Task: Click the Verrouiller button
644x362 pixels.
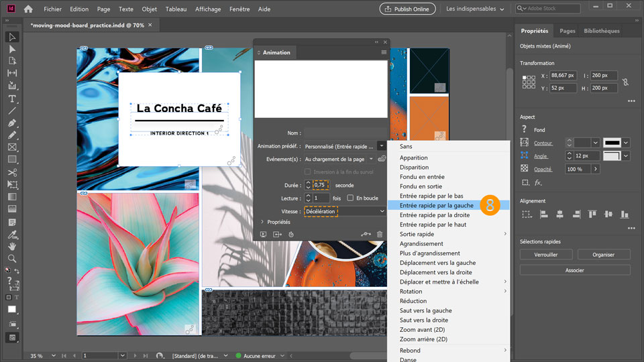Action: click(546, 255)
